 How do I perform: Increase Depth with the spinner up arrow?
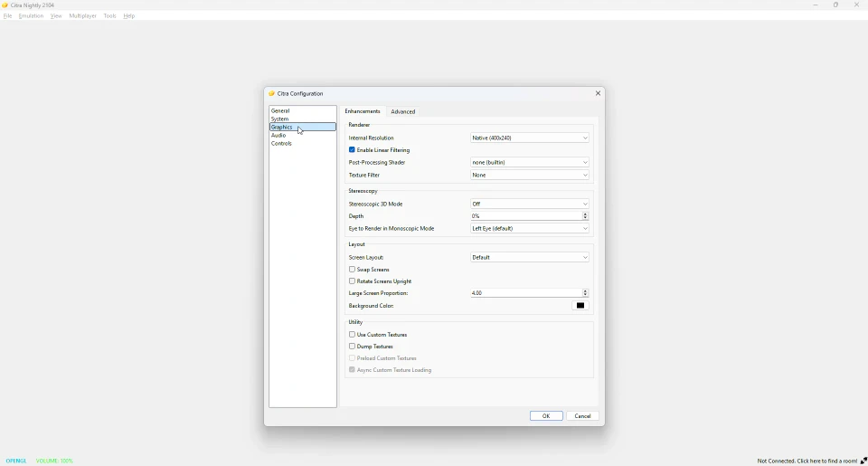585,214
